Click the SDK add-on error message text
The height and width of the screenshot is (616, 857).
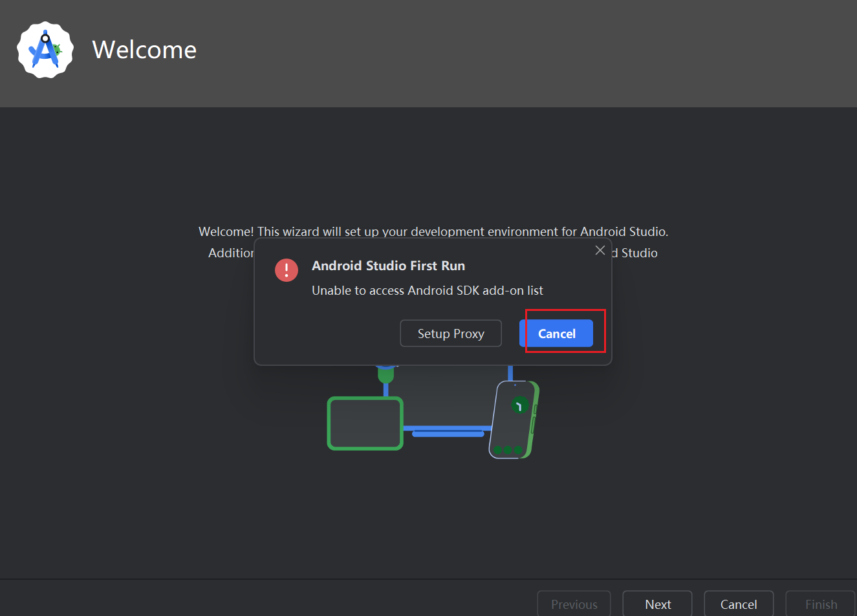(x=428, y=290)
